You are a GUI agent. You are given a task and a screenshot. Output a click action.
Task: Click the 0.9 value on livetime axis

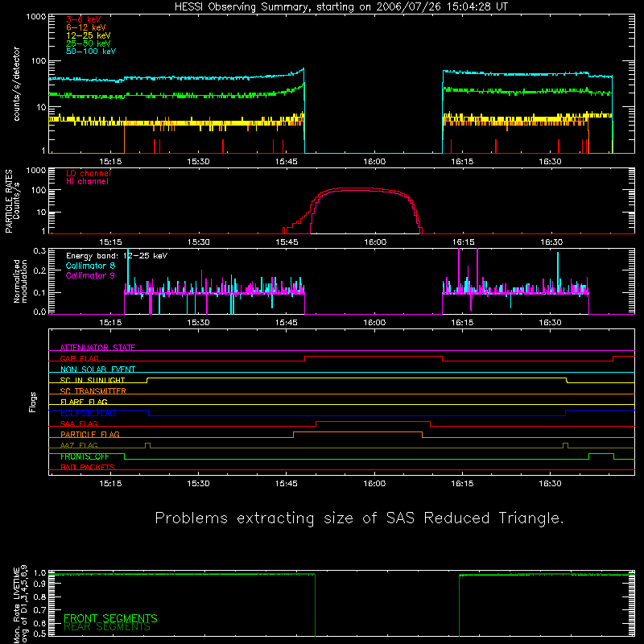(39, 584)
